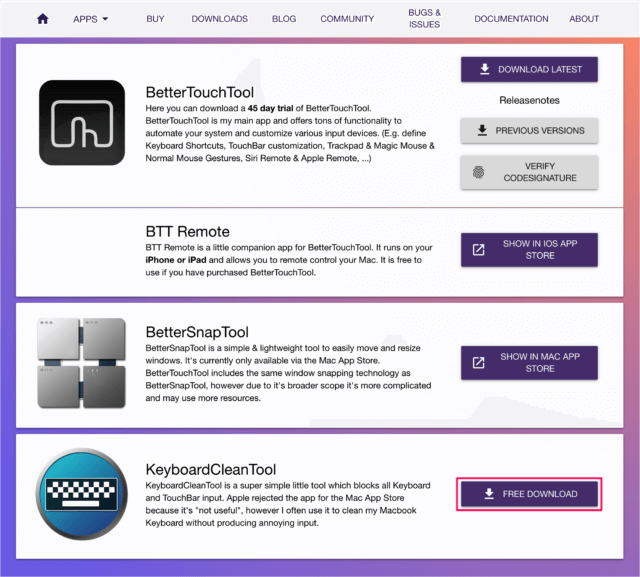The image size is (640, 577).
Task: Click the 'iPhone or iPad' bold text
Action: 176,260
